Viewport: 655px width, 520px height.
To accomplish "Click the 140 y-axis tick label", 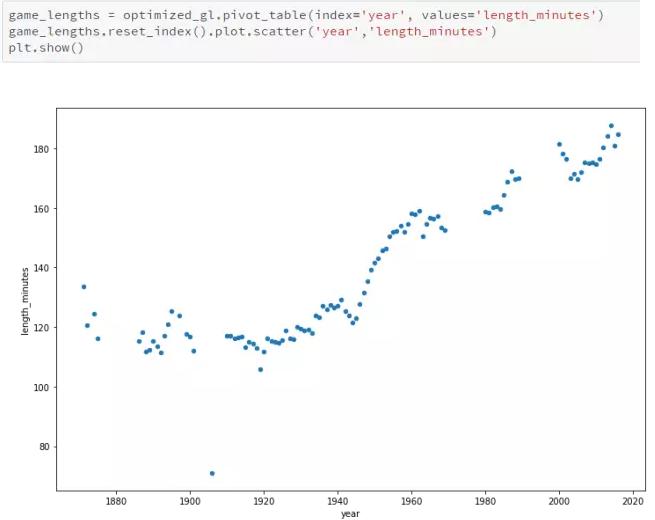I will (41, 268).
